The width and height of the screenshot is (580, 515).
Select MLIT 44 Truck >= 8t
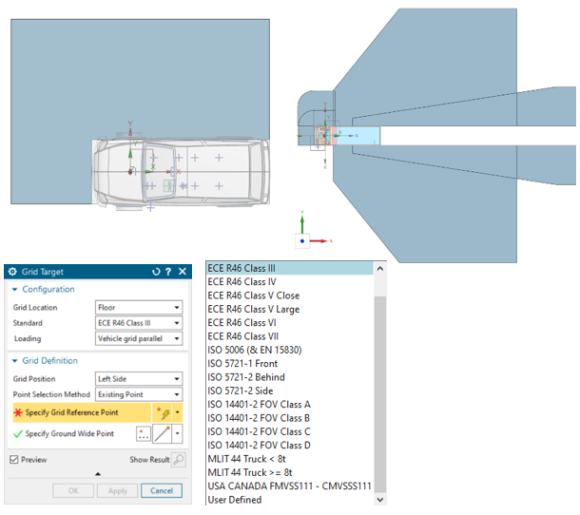tap(290, 473)
